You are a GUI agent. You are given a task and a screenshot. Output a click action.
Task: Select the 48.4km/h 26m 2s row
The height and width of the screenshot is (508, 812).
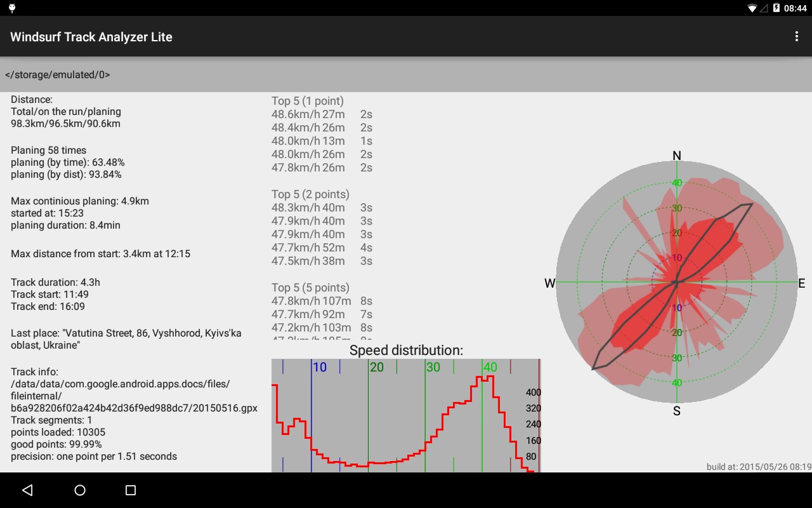[322, 128]
